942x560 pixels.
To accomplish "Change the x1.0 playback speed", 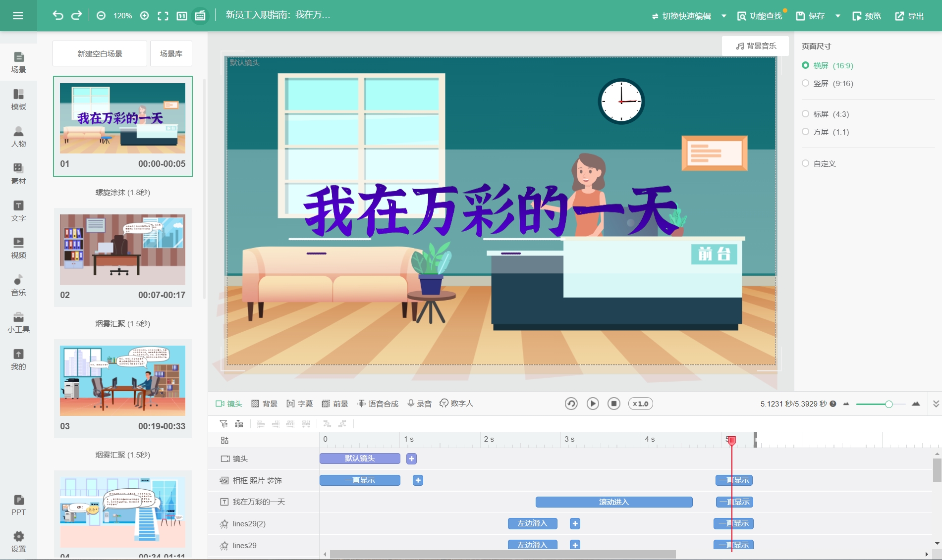I will (641, 404).
